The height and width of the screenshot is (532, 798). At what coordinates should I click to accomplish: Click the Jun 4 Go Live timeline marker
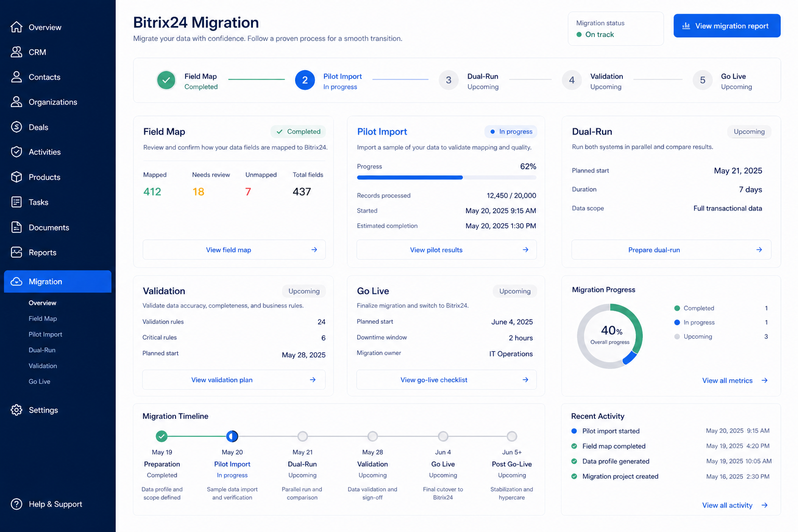coord(443,436)
